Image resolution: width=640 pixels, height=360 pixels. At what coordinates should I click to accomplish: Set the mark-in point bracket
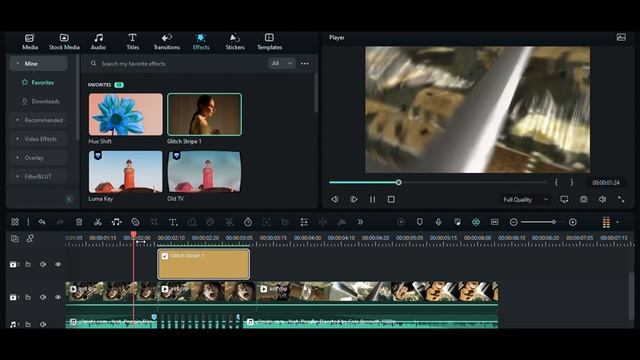pos(556,182)
